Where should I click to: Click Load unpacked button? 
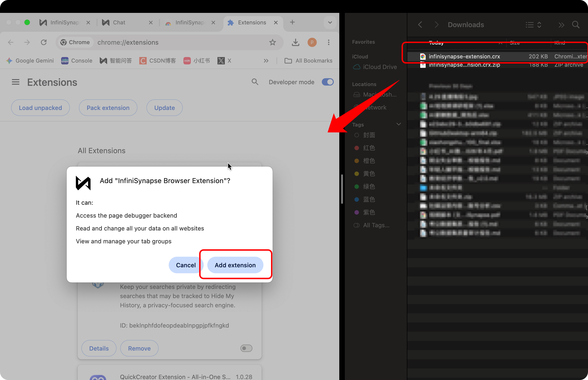coord(40,108)
